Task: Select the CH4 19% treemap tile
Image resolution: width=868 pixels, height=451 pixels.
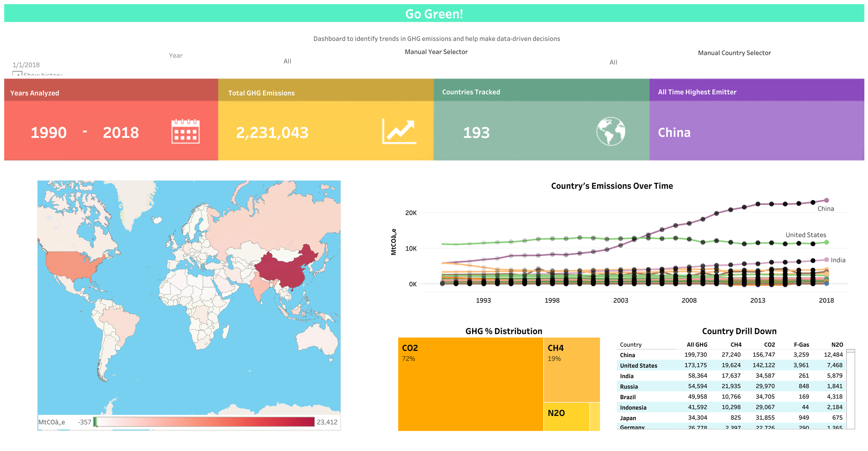Action: 571,370
